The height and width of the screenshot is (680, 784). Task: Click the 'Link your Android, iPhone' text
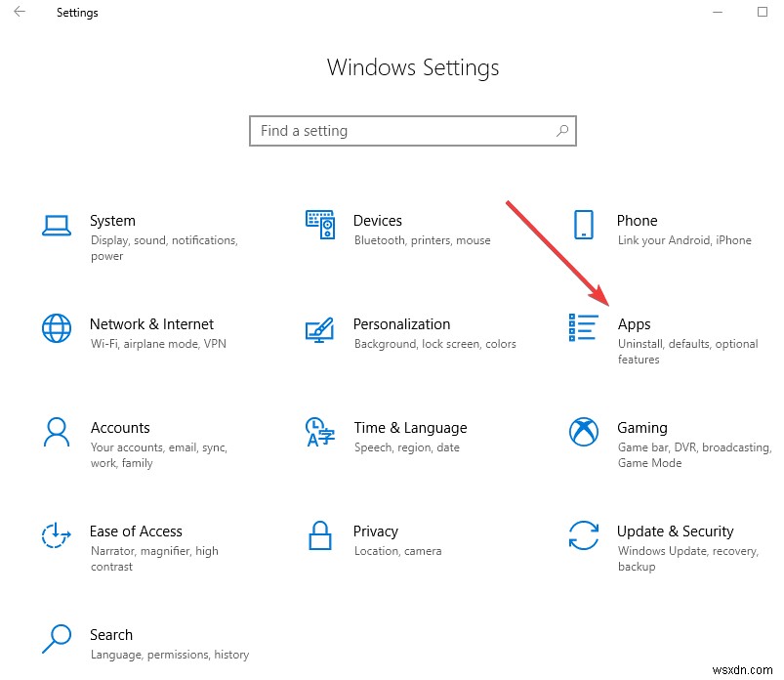click(x=683, y=240)
